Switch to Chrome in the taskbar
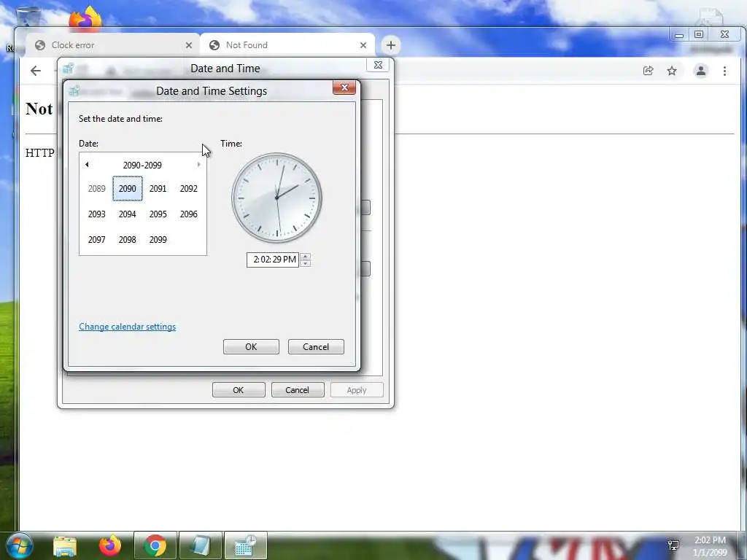Image resolution: width=747 pixels, height=560 pixels. [155, 545]
